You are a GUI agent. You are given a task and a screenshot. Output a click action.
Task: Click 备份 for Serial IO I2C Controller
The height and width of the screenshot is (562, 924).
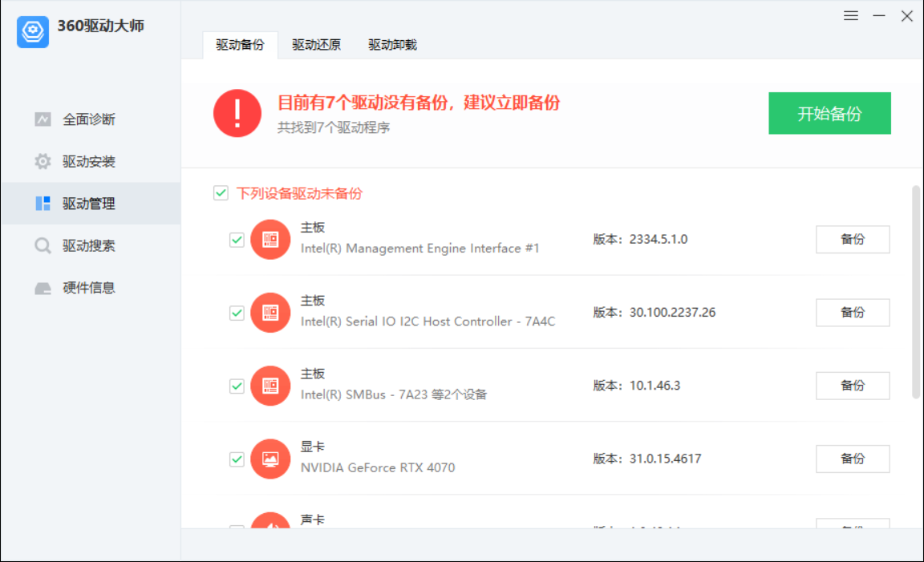[x=852, y=312]
